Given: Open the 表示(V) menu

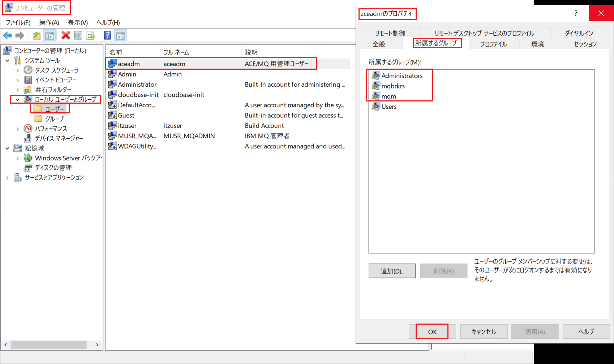Looking at the screenshot, I should pyautogui.click(x=78, y=22).
